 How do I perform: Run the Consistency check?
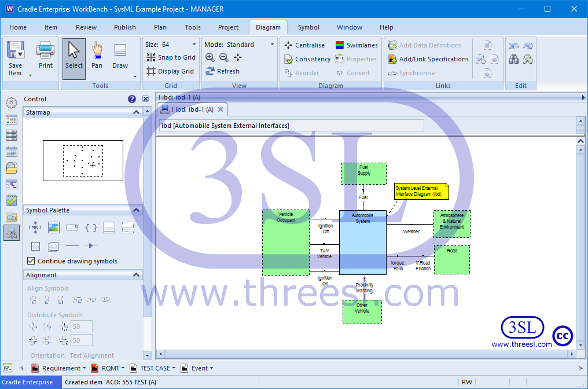coord(307,59)
